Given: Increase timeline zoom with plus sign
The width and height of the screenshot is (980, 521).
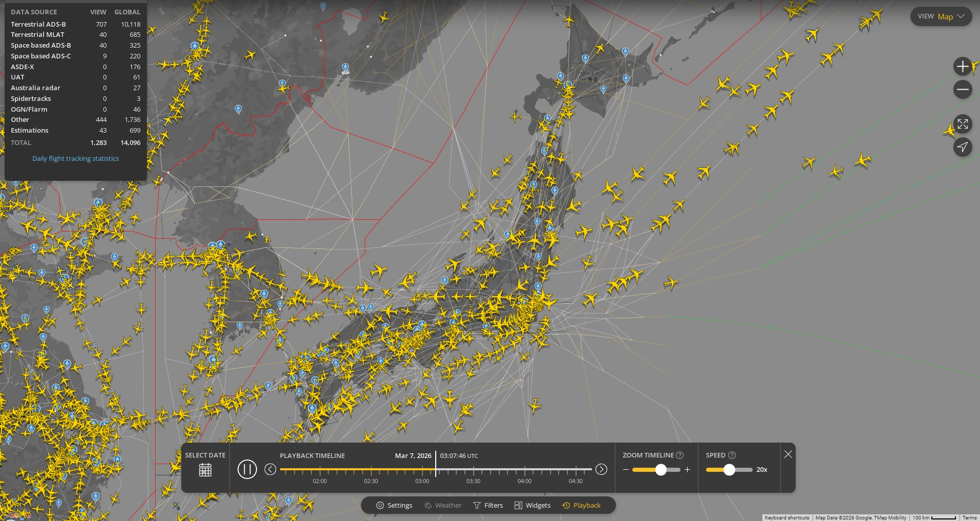Looking at the screenshot, I should coord(687,470).
